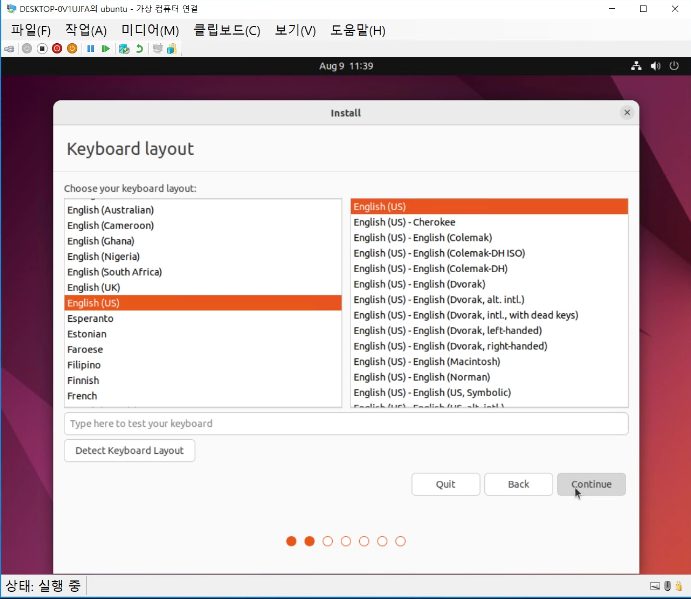Image resolution: width=691 pixels, height=599 pixels.
Task: Click the lock icon in status bar
Action: pyautogui.click(x=679, y=586)
